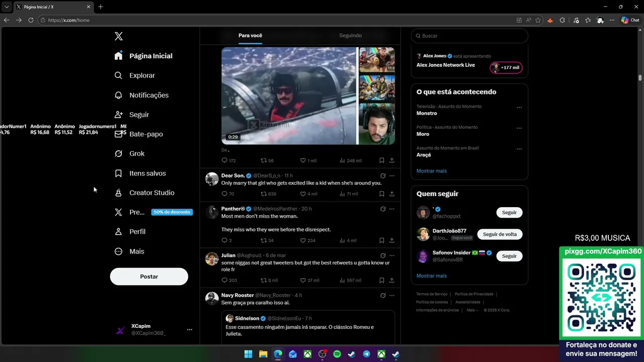Follow back DarthJoão877
The width and height of the screenshot is (644, 362).
(x=500, y=234)
